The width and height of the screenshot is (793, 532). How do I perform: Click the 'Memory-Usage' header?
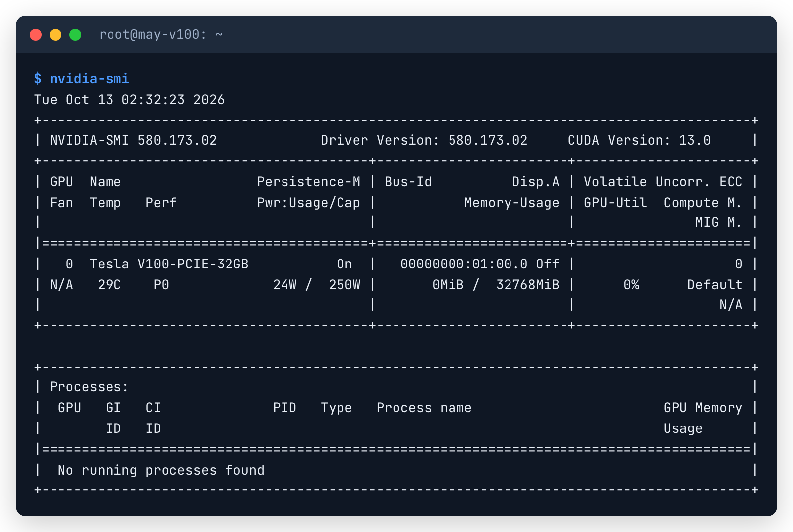pos(512,203)
